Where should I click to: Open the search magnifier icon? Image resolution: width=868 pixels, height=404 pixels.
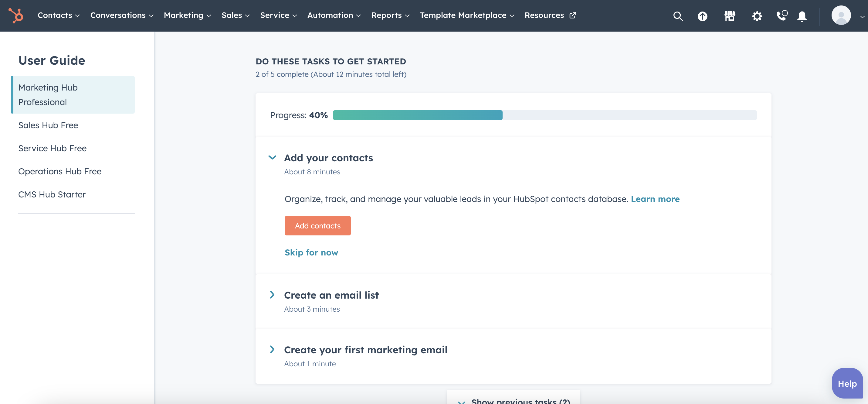point(678,16)
